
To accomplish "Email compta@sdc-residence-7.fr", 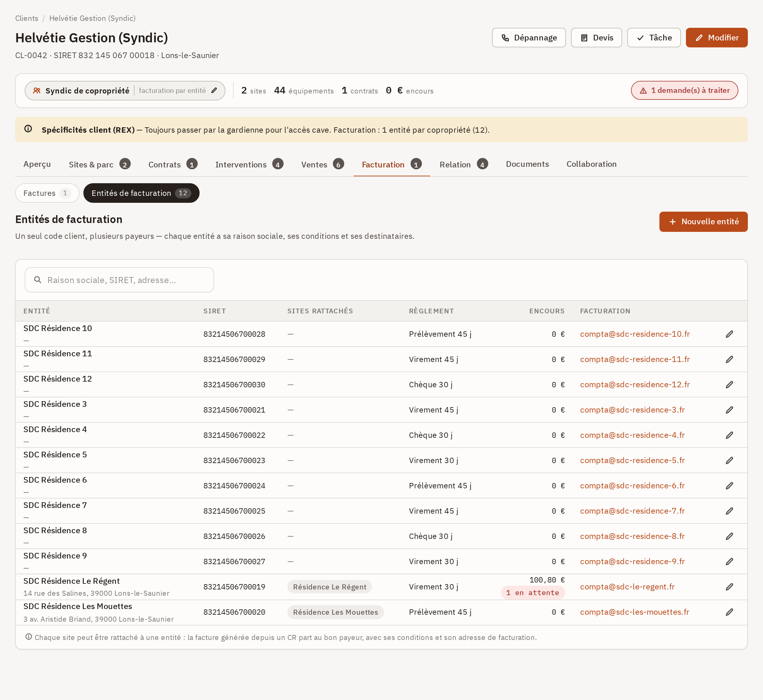I will click(x=632, y=511).
